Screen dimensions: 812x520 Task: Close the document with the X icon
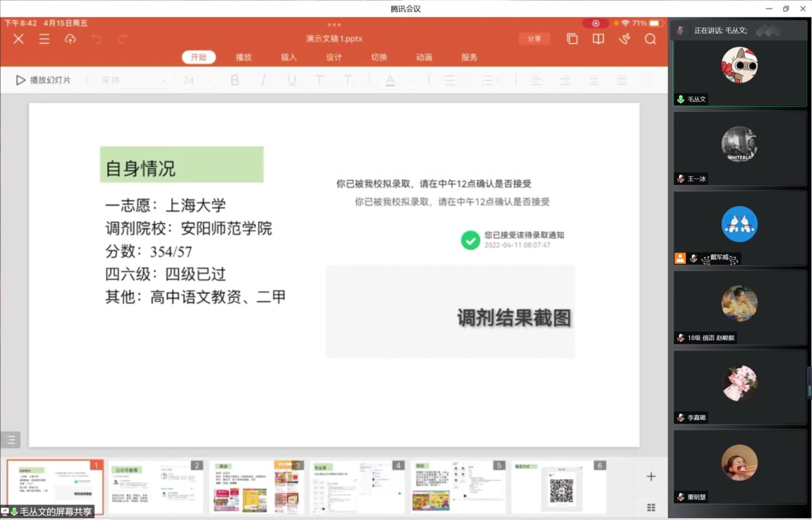click(x=19, y=39)
